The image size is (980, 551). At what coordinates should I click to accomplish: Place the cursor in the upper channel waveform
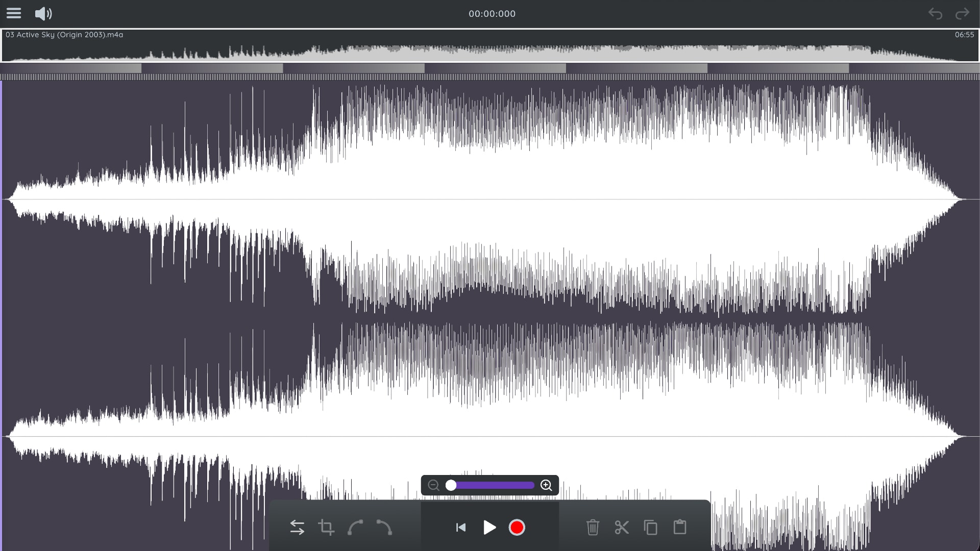pyautogui.click(x=490, y=199)
